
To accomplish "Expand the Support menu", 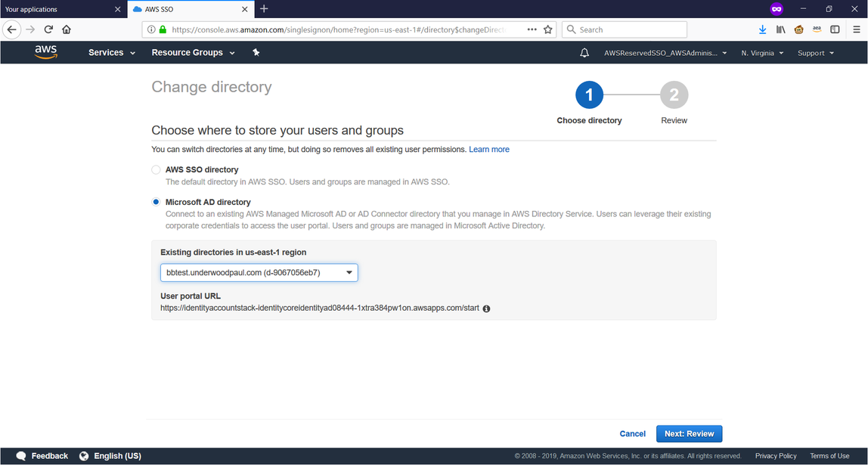I will [x=815, y=53].
